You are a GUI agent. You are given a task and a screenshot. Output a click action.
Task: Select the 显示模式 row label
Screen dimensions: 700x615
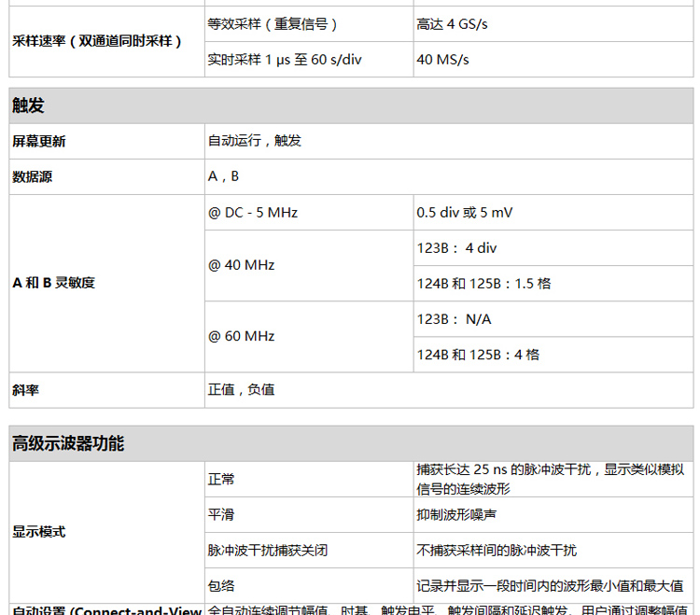[39, 532]
